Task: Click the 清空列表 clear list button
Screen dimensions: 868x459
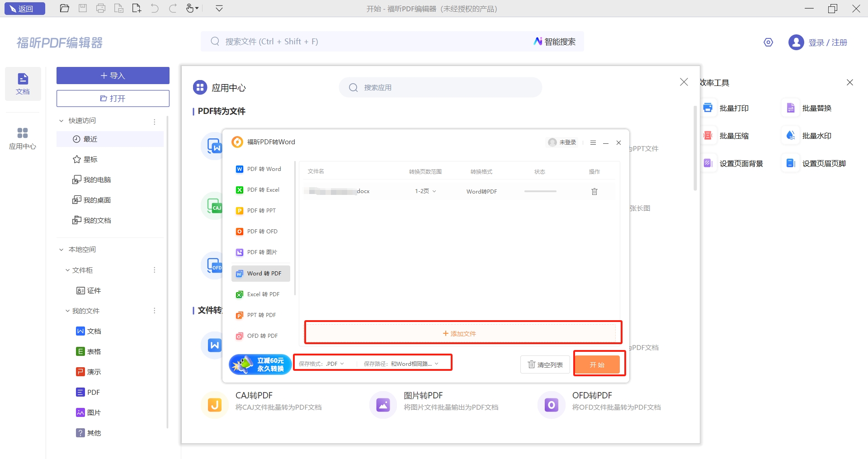Action: [545, 365]
